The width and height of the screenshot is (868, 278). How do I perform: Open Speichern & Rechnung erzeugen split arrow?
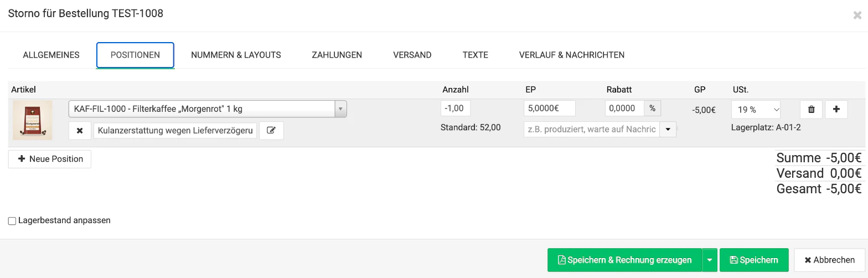(710, 260)
